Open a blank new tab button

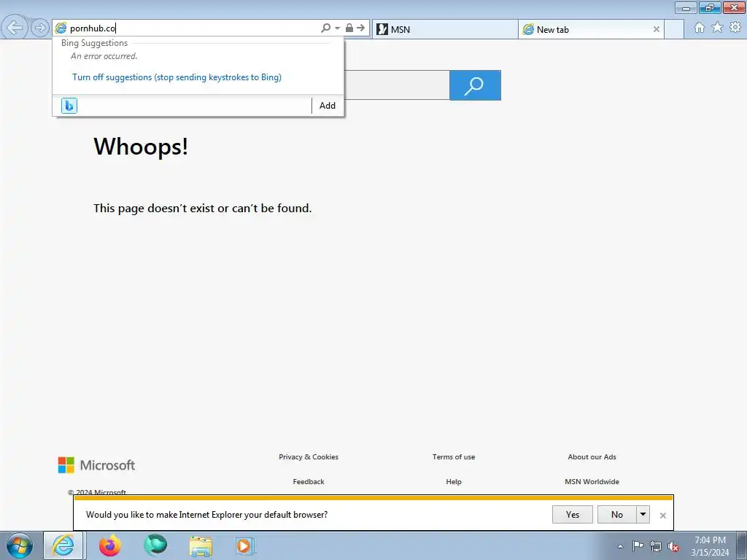coord(674,29)
